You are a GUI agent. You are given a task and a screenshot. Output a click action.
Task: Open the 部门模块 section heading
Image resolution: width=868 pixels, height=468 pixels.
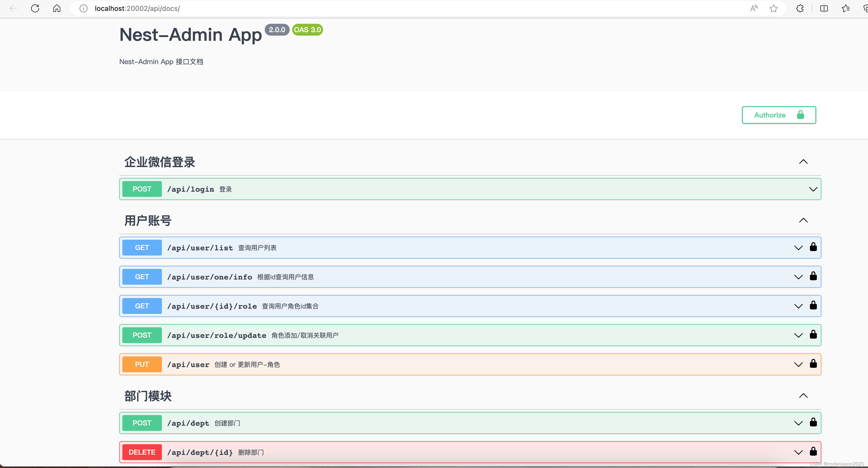(x=148, y=396)
